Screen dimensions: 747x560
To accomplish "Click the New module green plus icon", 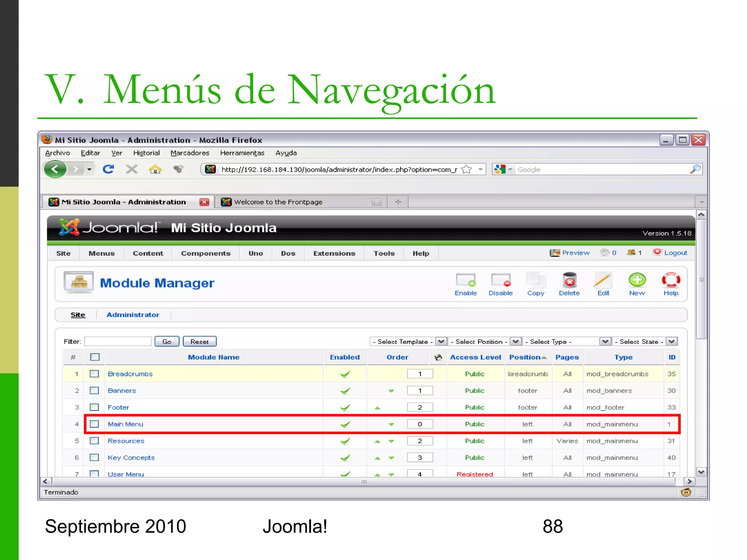I will click(x=637, y=284).
